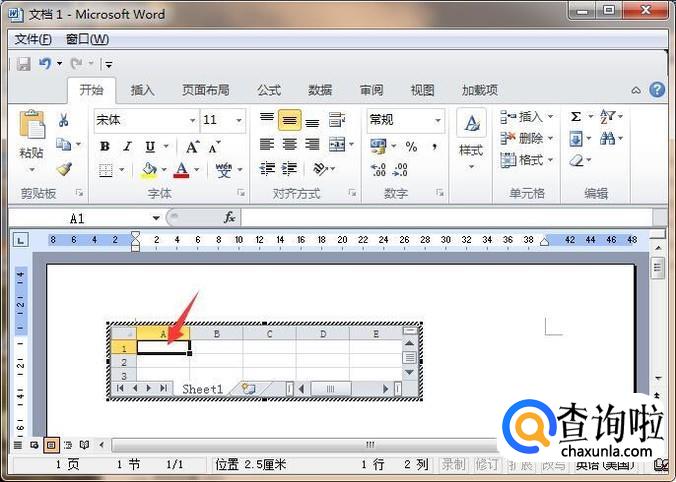
Task: Copy selection with Copy icon
Action: coord(64,144)
